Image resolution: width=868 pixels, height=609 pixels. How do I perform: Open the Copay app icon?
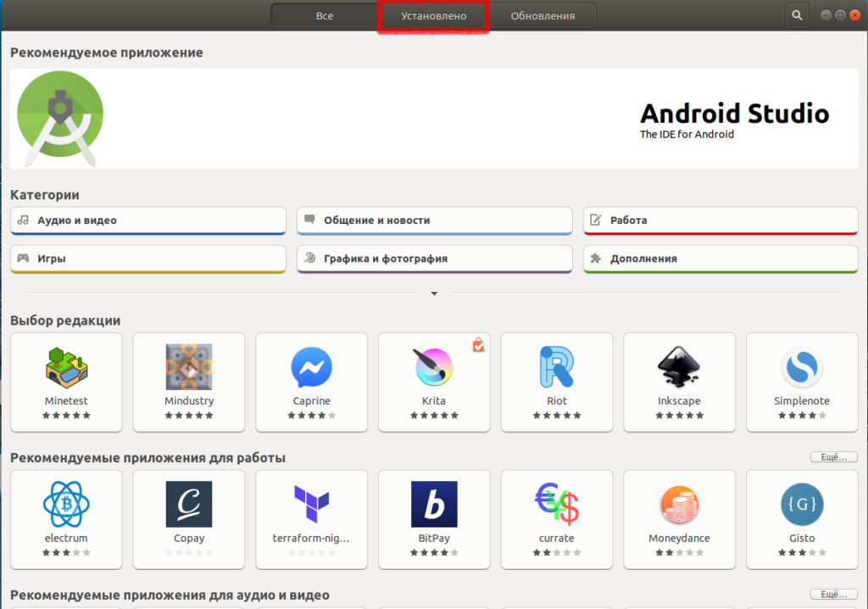pyautogui.click(x=189, y=505)
